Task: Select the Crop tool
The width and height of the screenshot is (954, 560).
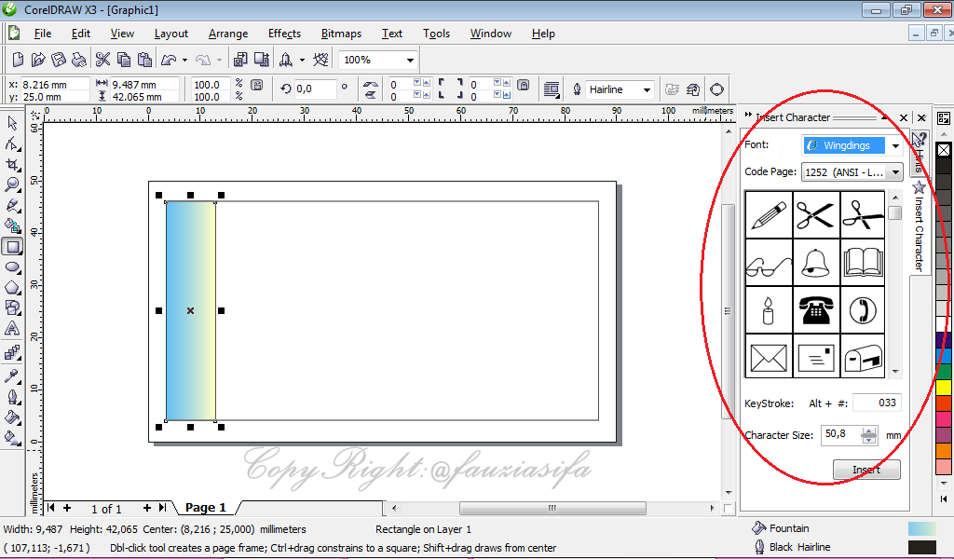Action: pyautogui.click(x=12, y=164)
